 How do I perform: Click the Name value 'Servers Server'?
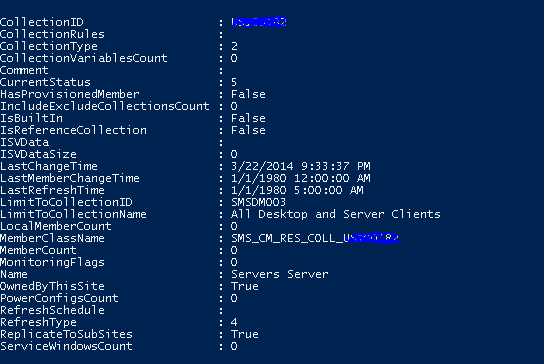tap(280, 274)
